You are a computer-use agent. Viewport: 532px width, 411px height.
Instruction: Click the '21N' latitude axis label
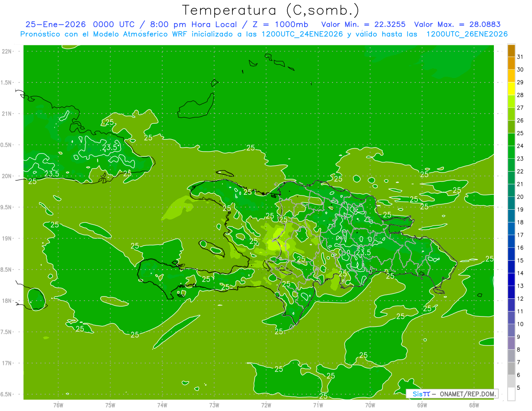(7, 114)
